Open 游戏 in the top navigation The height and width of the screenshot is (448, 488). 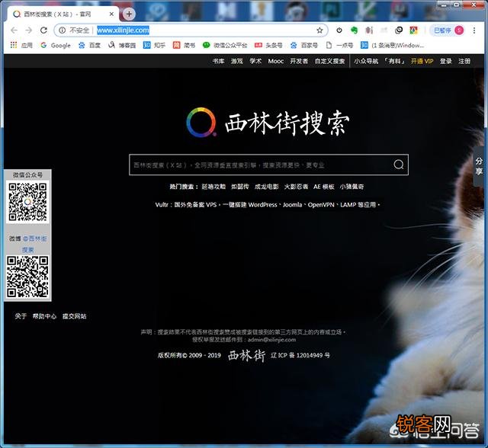236,61
